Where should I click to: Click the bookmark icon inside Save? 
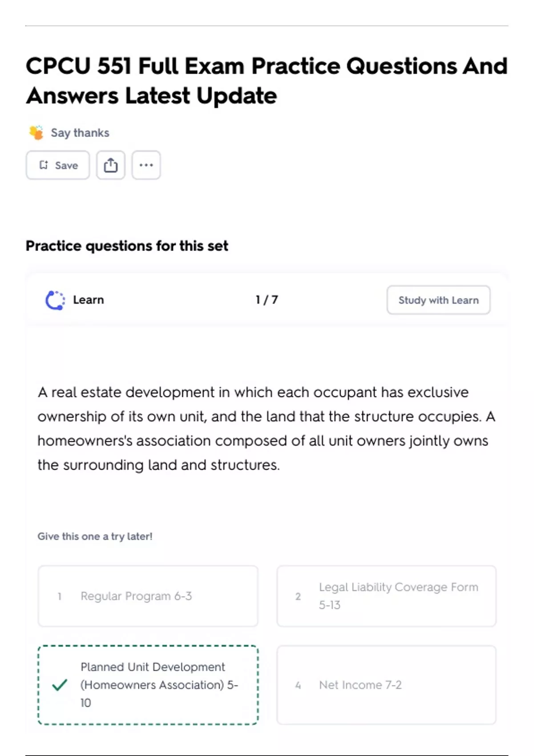pyautogui.click(x=44, y=165)
